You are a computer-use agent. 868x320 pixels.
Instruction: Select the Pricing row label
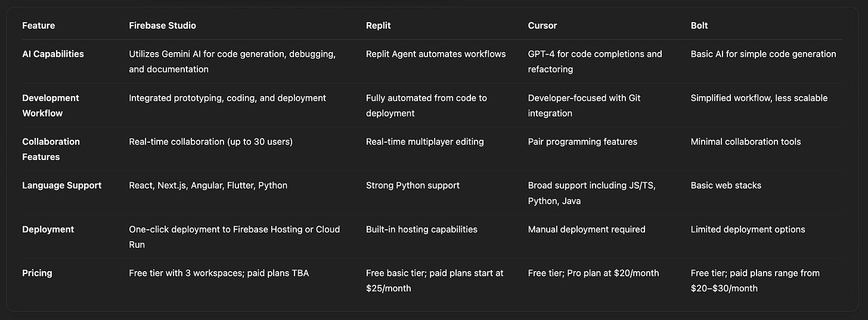(x=37, y=273)
